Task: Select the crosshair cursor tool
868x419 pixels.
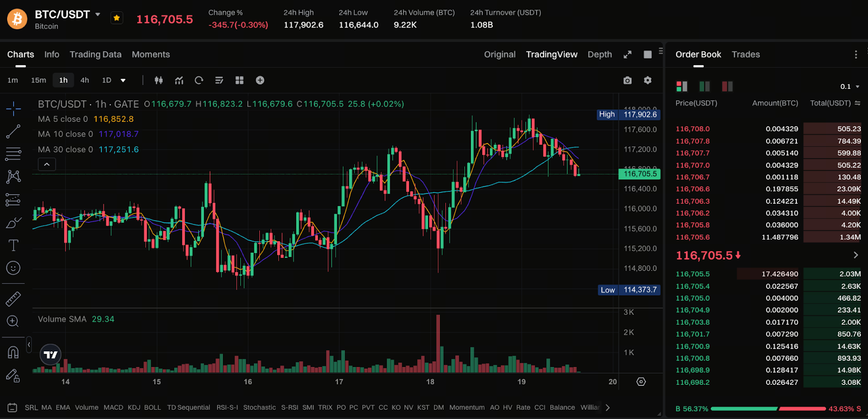Action: point(14,108)
